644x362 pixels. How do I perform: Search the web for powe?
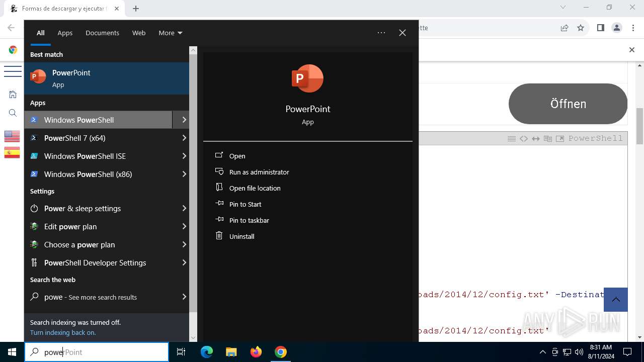[x=99, y=297]
